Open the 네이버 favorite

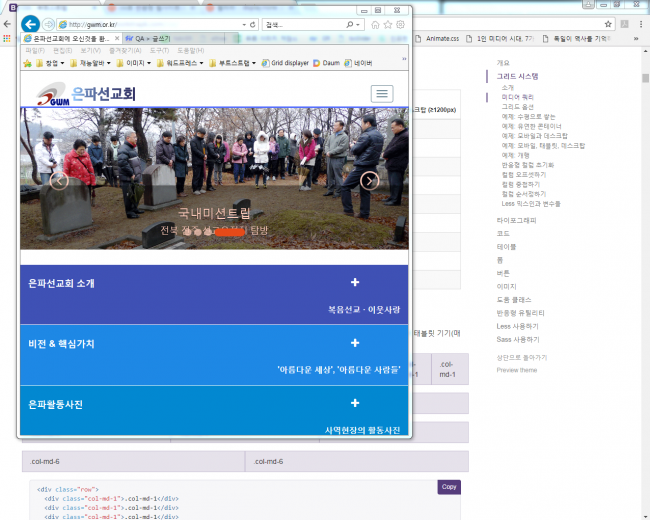coord(358,63)
